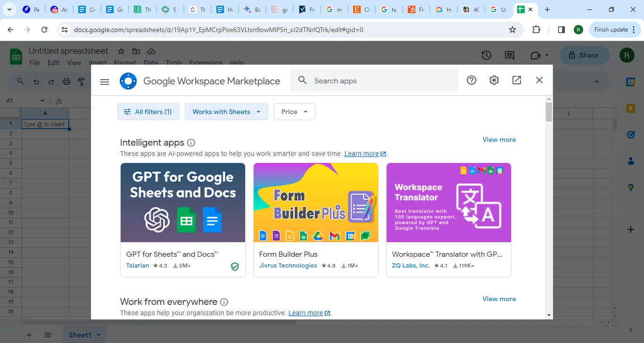Open Chrome tab search dropdown arrow

click(10, 9)
